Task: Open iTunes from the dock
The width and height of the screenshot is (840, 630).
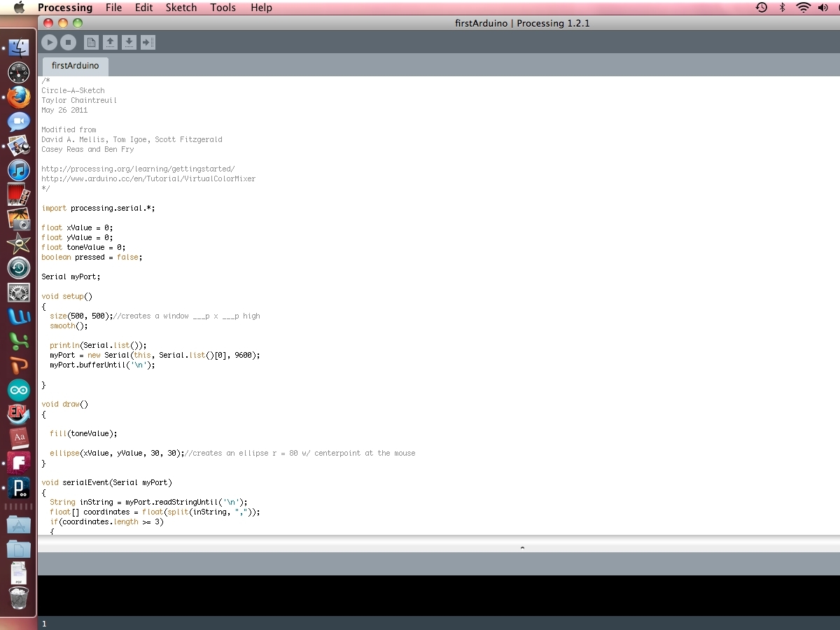Action: click(x=19, y=169)
